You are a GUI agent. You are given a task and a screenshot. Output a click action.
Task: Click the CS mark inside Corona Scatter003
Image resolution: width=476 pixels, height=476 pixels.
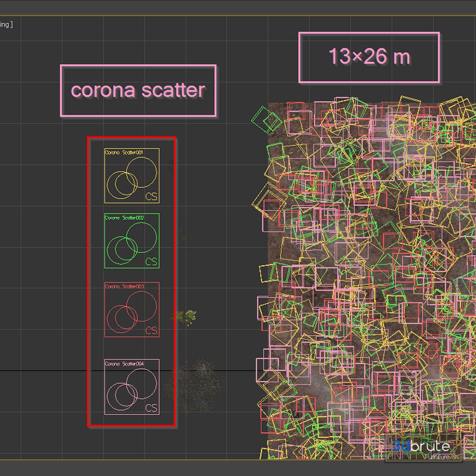(151, 330)
